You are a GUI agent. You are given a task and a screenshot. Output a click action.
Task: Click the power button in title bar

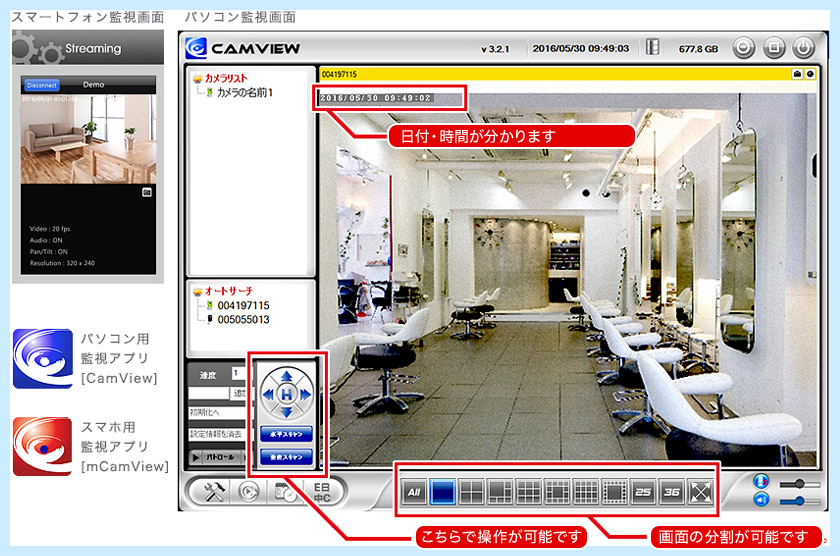tap(803, 47)
